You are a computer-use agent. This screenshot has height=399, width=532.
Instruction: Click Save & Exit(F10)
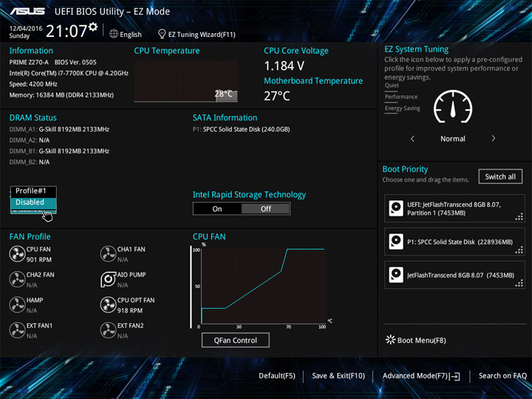pyautogui.click(x=338, y=375)
